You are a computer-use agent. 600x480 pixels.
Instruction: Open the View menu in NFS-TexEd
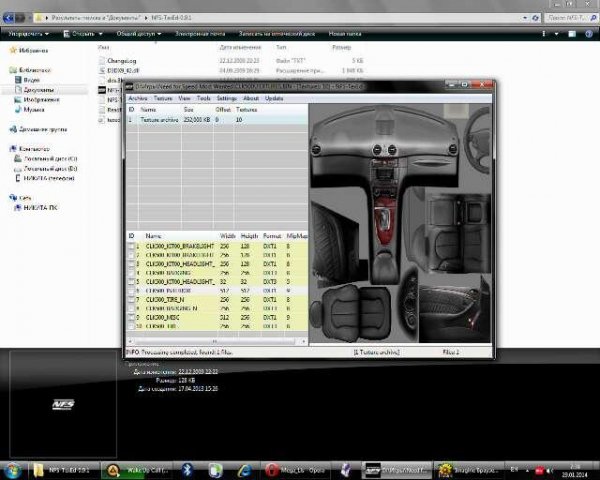(184, 98)
